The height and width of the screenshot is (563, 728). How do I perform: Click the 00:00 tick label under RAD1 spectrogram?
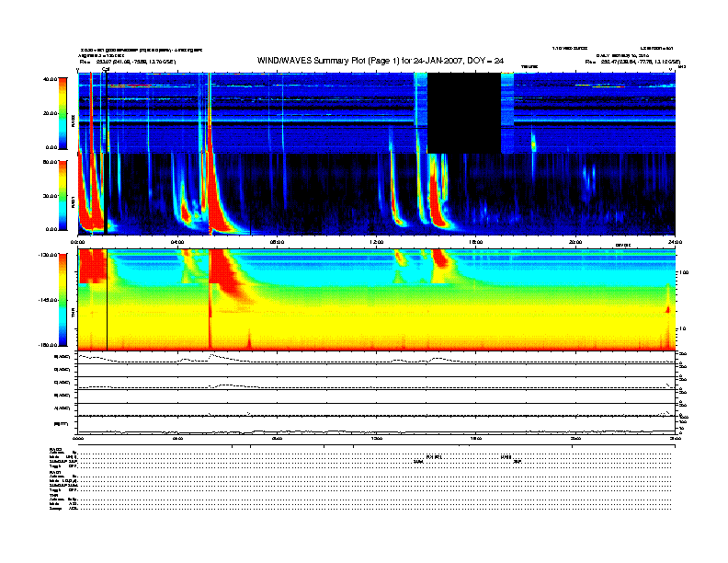pyautogui.click(x=78, y=242)
